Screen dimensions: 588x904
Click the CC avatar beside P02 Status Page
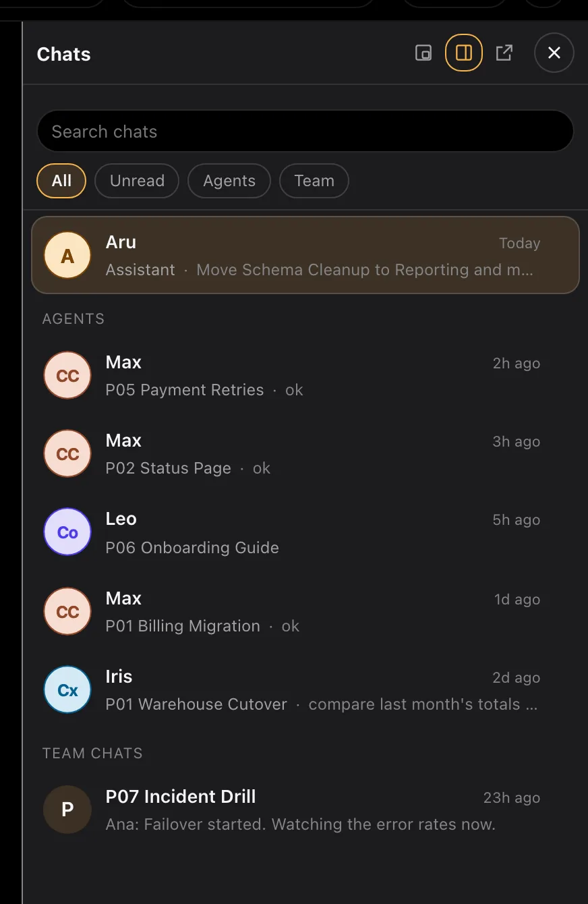[67, 454]
